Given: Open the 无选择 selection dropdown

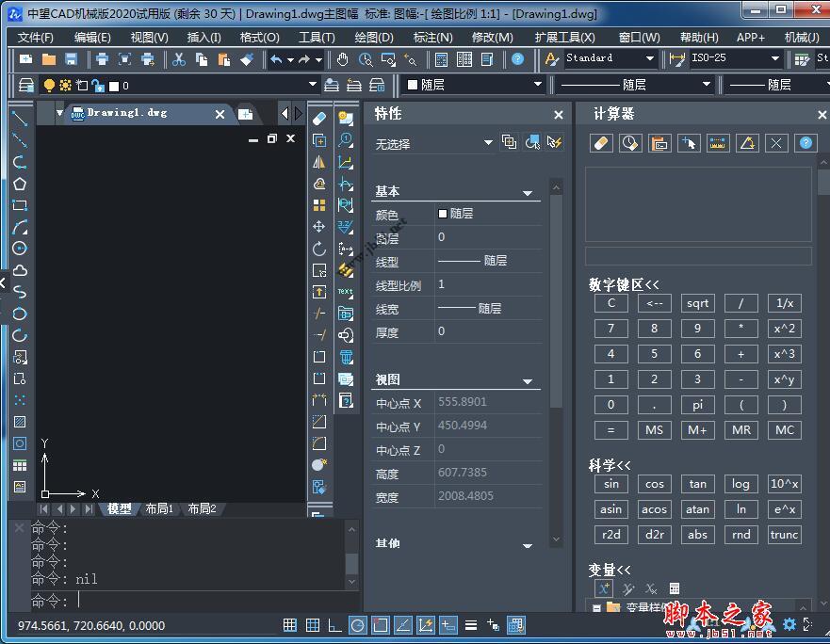Looking at the screenshot, I should click(x=488, y=143).
